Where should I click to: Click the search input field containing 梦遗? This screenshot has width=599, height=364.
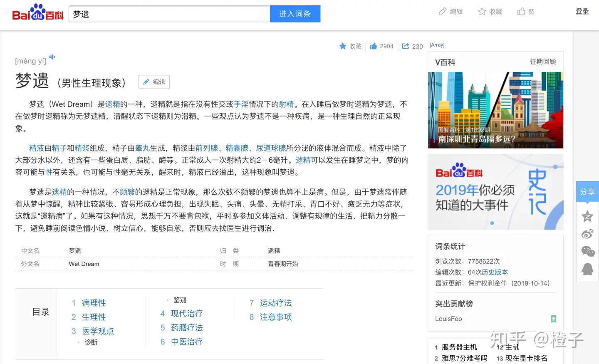pos(169,14)
